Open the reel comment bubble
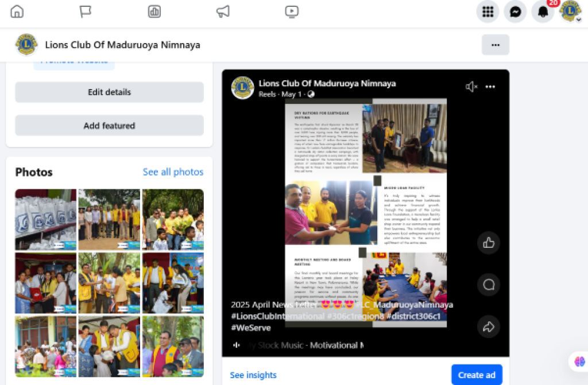The height and width of the screenshot is (385, 588). pos(488,285)
